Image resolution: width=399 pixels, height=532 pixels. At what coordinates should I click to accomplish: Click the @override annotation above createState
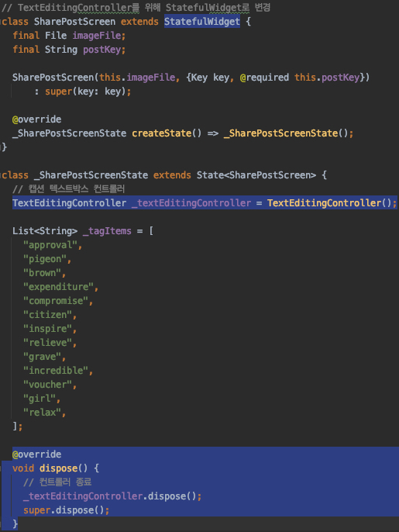36,119
